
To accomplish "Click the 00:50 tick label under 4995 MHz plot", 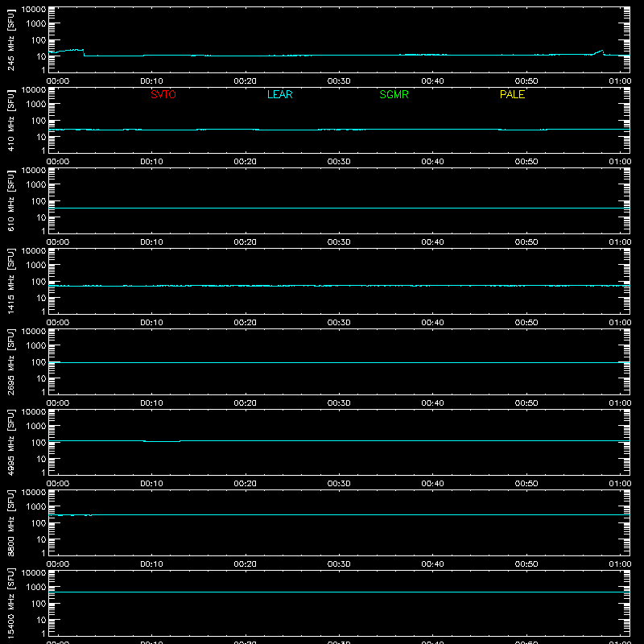I will [526, 484].
